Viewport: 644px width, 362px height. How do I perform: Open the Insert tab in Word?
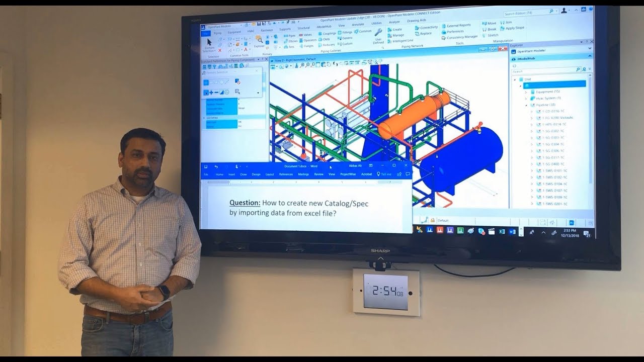pos(232,174)
